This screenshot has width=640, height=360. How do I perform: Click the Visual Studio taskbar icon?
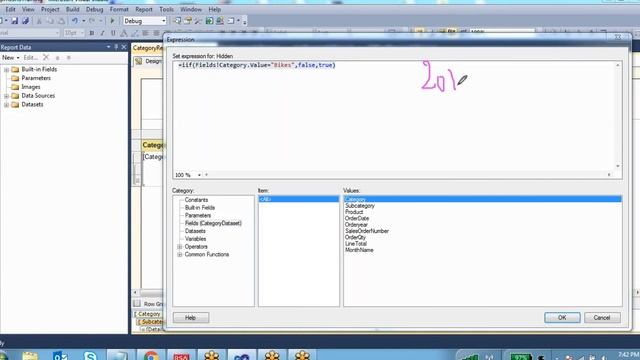(x=242, y=356)
